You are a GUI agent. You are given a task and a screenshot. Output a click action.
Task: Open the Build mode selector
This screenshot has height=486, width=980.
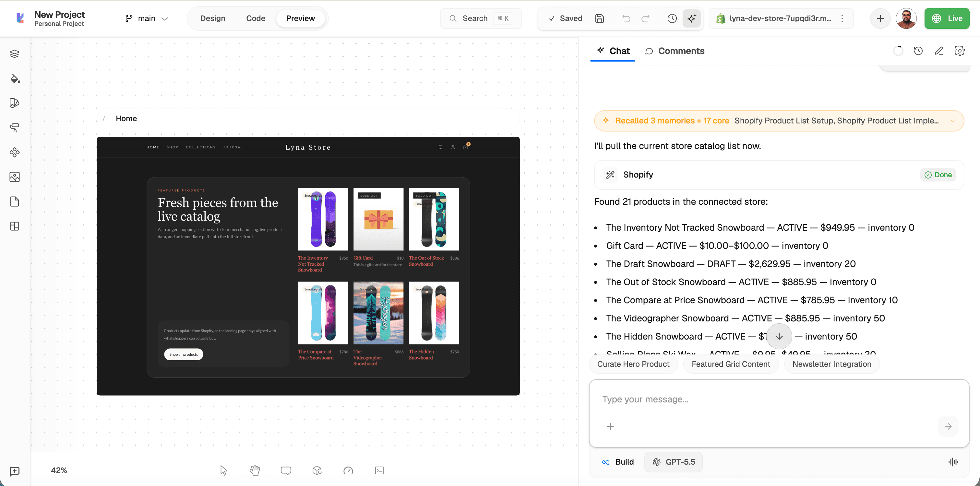tap(618, 462)
